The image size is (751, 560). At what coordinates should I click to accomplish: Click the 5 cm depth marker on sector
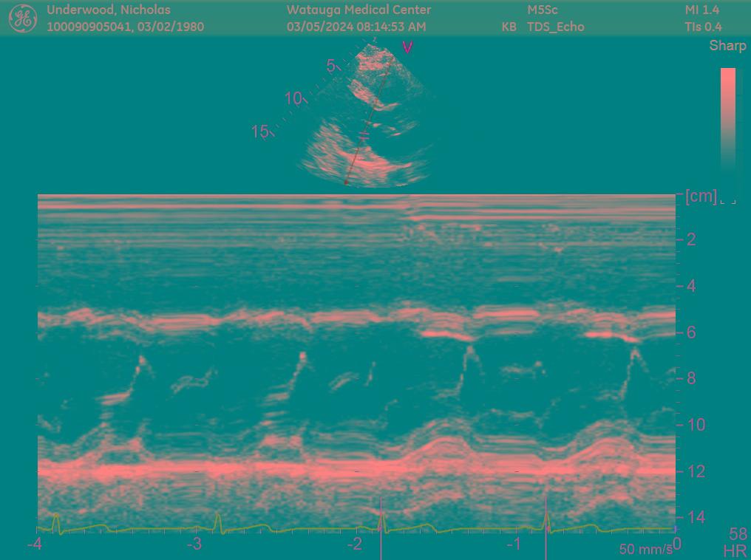pos(331,66)
